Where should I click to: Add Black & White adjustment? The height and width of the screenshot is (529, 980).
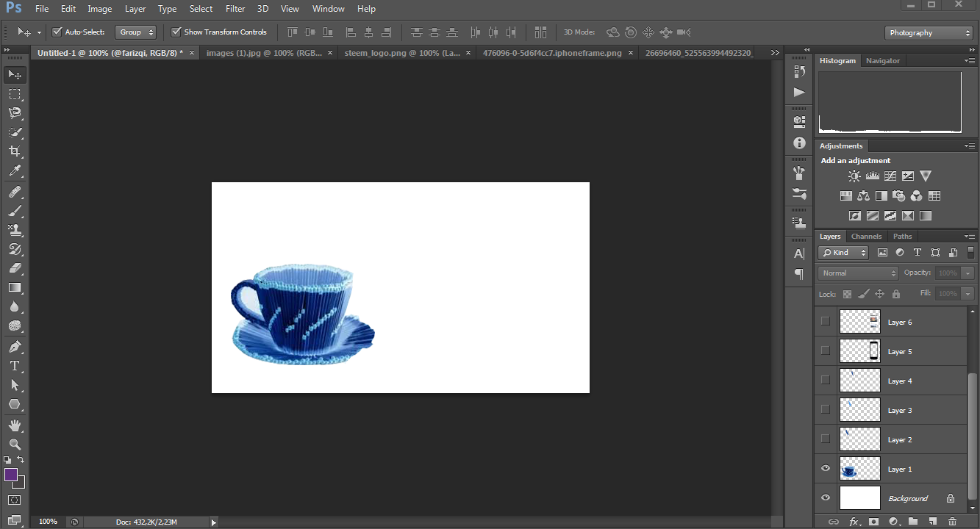881,196
